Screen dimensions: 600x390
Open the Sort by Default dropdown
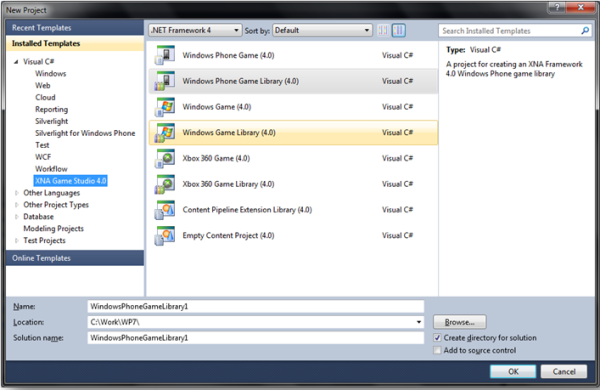click(x=322, y=30)
